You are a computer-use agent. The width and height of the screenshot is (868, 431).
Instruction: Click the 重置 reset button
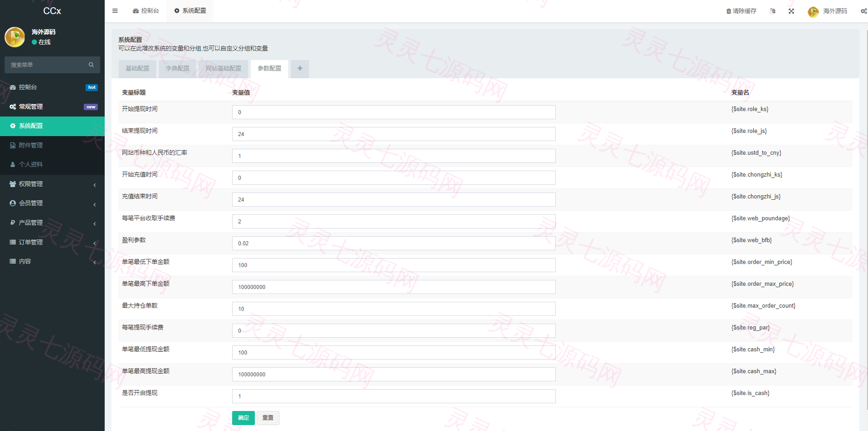click(x=268, y=418)
